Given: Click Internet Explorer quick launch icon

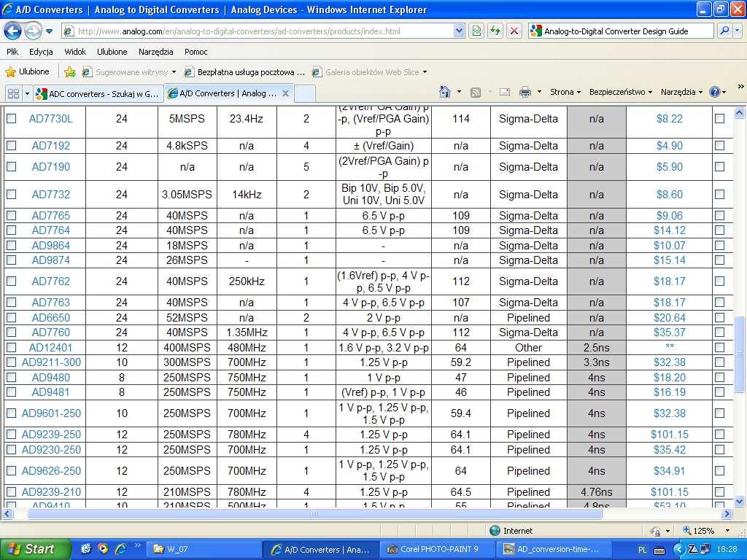Looking at the screenshot, I should pyautogui.click(x=121, y=549).
